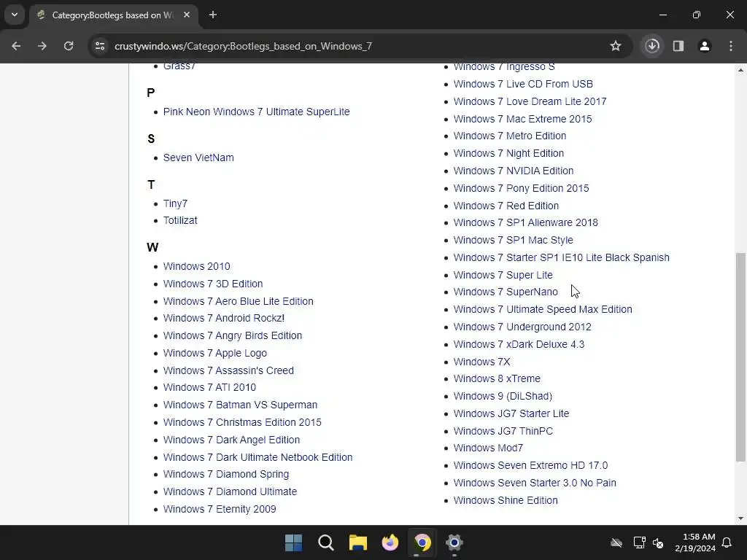Open Windows 7 Dark Ultimate Netbook Edition

(258, 457)
